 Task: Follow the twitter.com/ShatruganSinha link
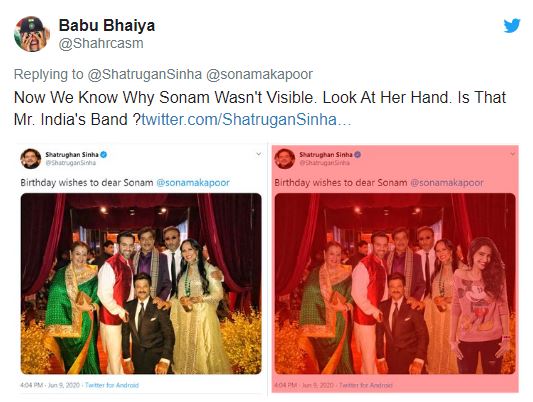click(x=246, y=120)
